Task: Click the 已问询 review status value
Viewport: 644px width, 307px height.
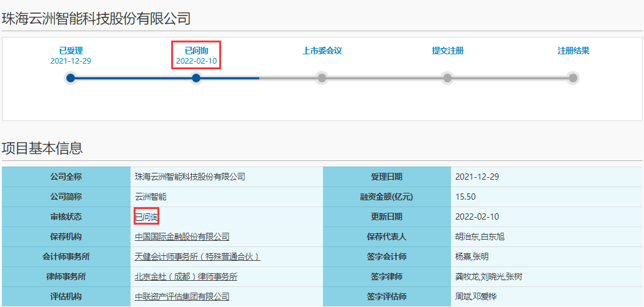Action: tap(147, 217)
